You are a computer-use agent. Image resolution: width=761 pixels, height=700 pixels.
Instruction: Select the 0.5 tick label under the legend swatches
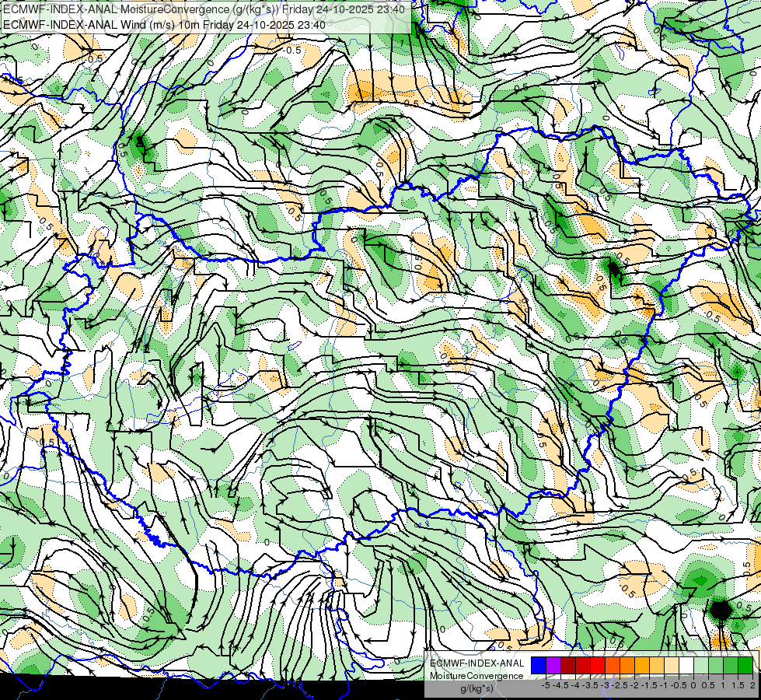[708, 685]
